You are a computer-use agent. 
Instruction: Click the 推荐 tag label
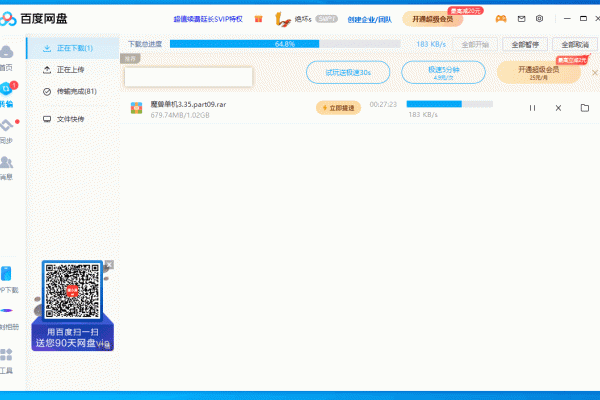(130, 59)
